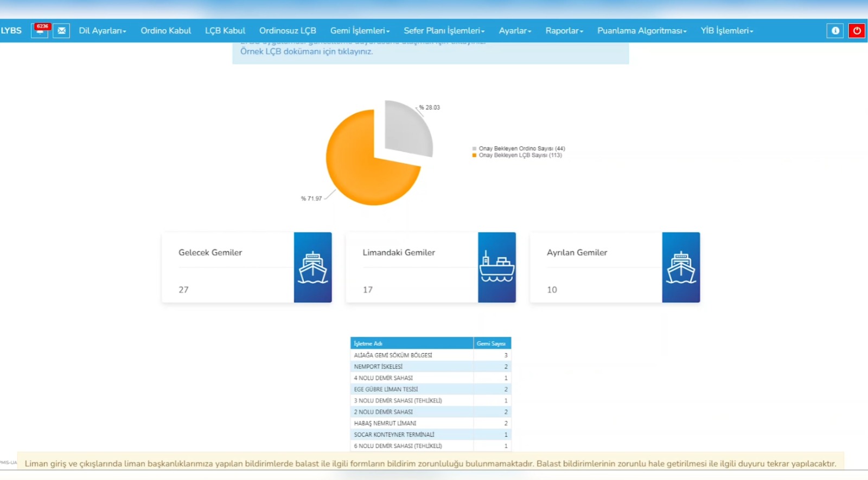The width and height of the screenshot is (868, 480).
Task: Click the LYBS logo text
Action: [11, 31]
